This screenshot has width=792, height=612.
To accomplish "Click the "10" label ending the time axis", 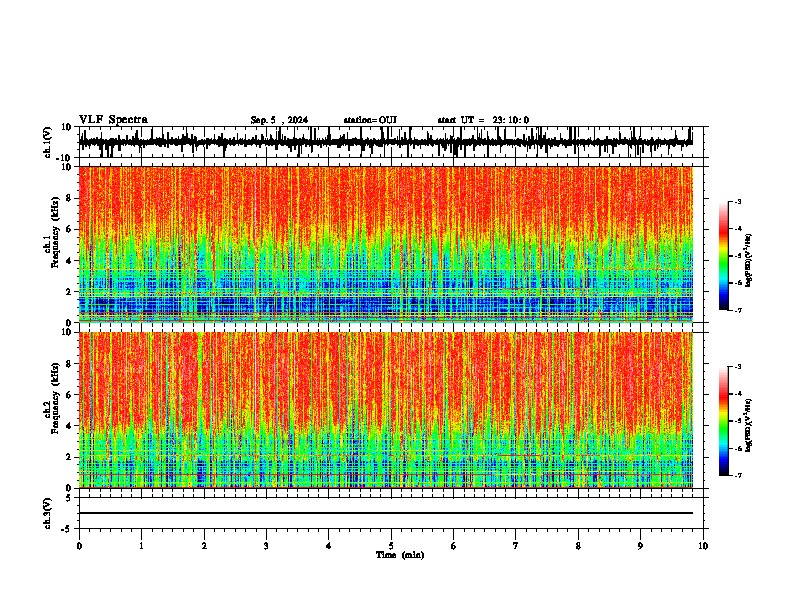I will (x=703, y=546).
